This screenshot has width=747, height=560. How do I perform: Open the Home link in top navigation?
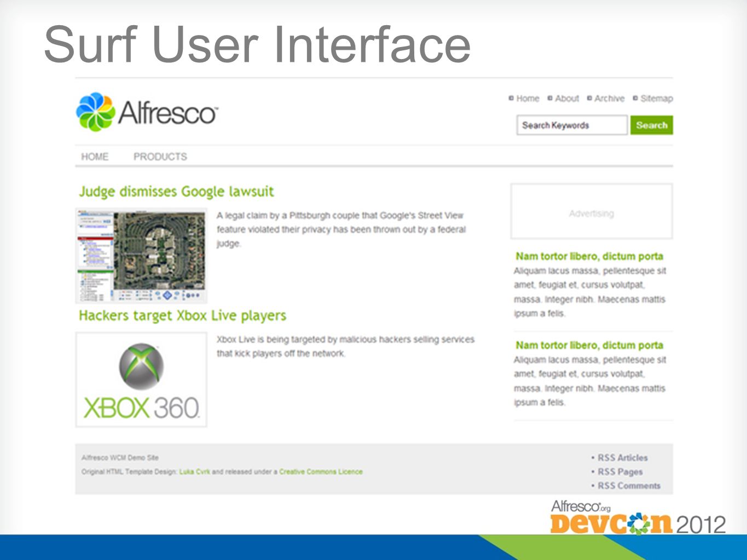tap(528, 98)
